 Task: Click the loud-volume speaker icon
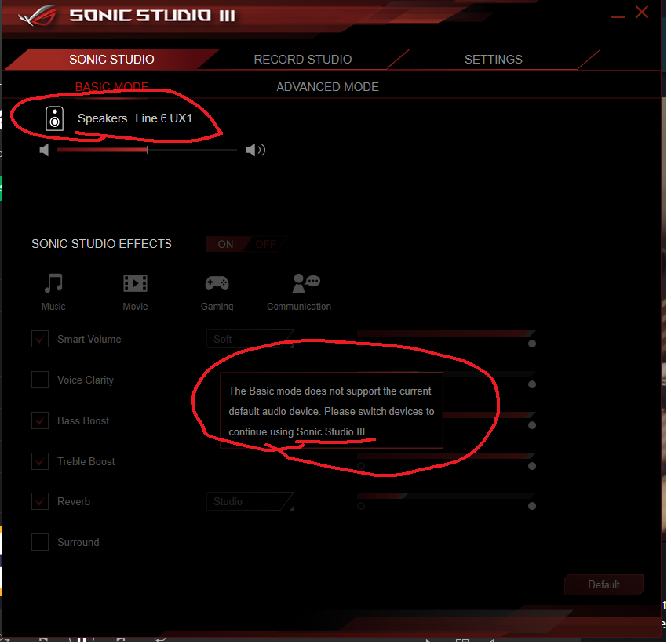coord(256,150)
